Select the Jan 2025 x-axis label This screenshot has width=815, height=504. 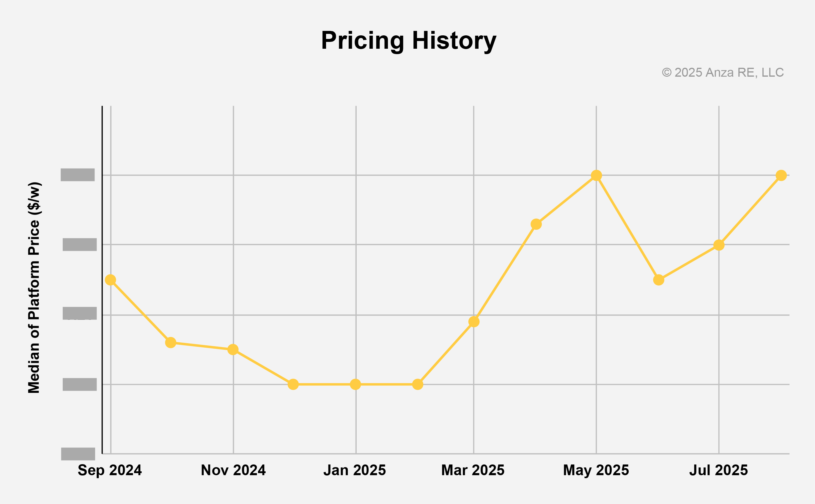pos(354,470)
